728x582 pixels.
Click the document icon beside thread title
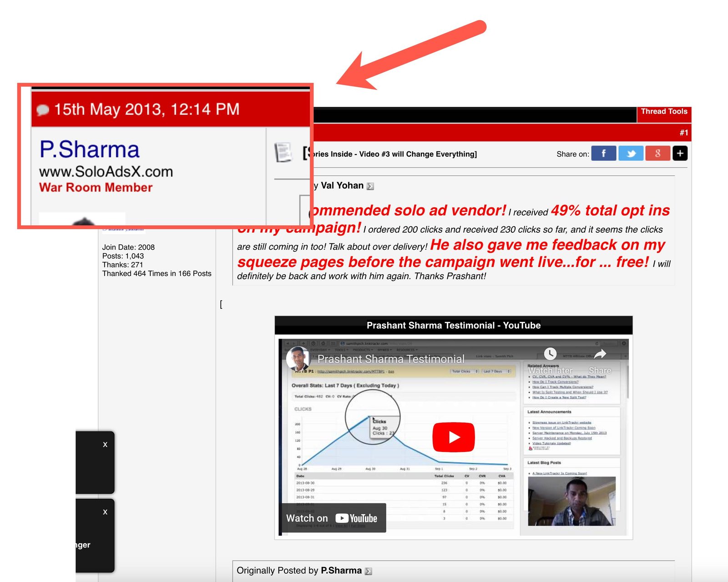click(283, 153)
